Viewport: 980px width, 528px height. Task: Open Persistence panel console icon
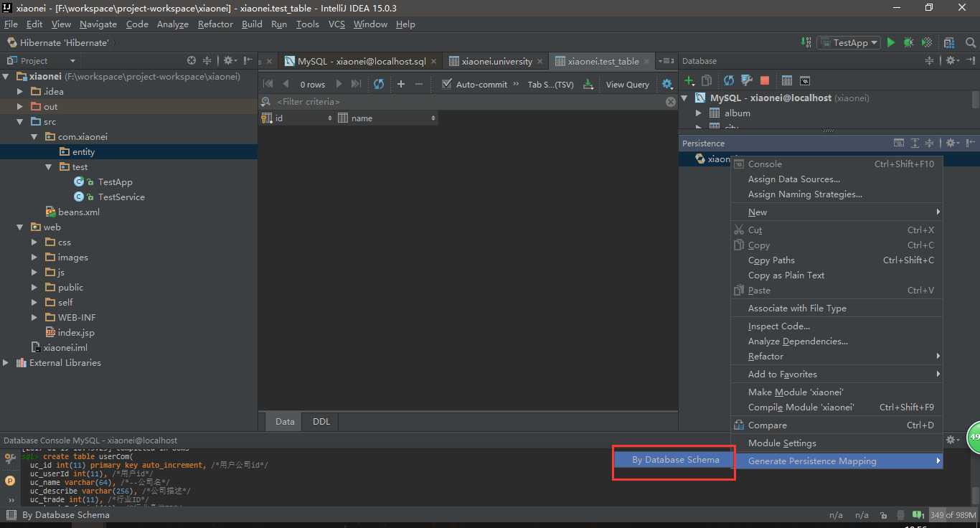(x=898, y=143)
